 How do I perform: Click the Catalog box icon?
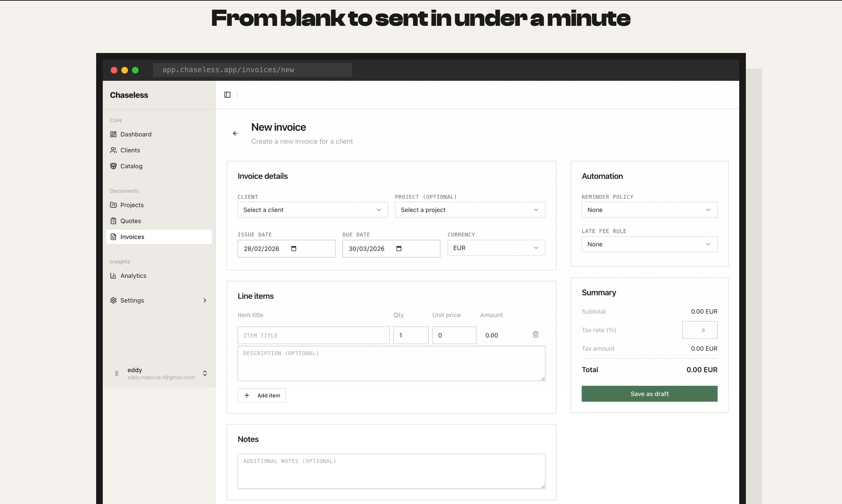[113, 166]
